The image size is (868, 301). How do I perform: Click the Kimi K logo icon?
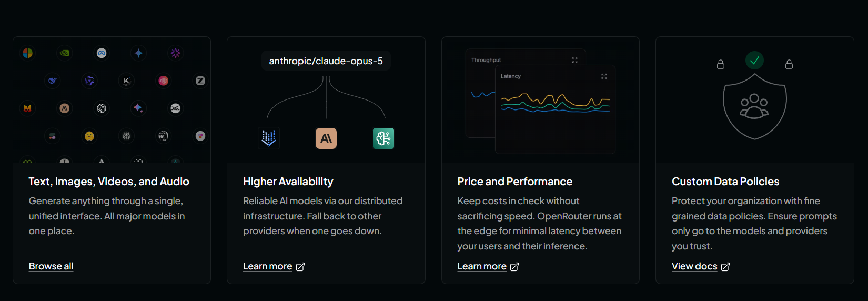tap(126, 81)
